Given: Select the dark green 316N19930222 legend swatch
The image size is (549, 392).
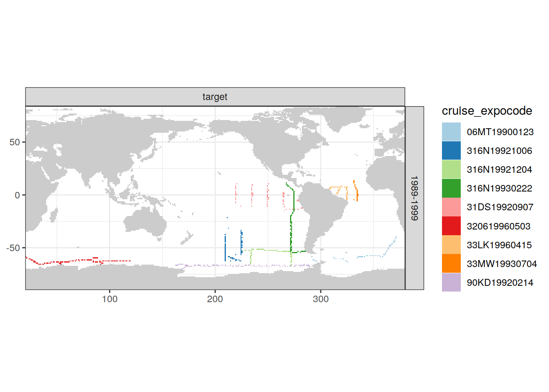Looking at the screenshot, I should (451, 188).
